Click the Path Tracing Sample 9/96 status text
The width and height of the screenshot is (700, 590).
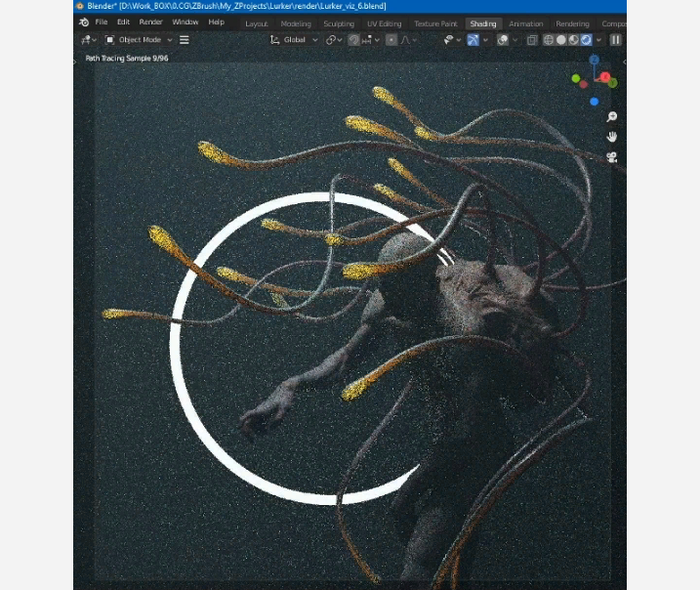tap(127, 58)
